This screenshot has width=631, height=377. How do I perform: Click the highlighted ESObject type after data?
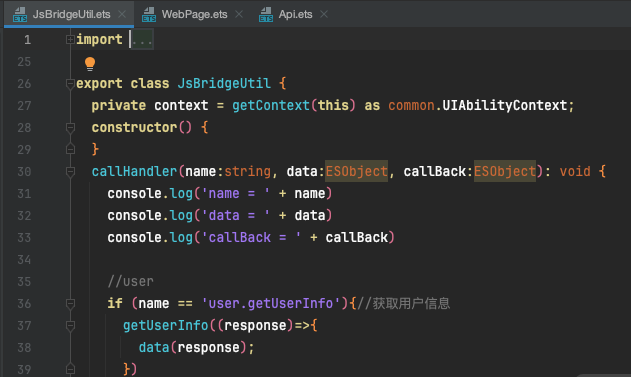tap(357, 172)
